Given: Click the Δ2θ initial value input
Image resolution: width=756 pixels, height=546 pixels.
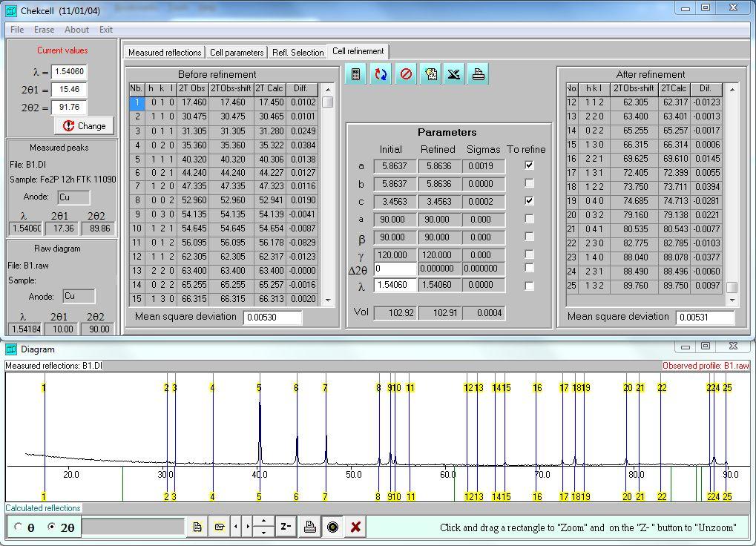Looking at the screenshot, I should click(x=395, y=269).
